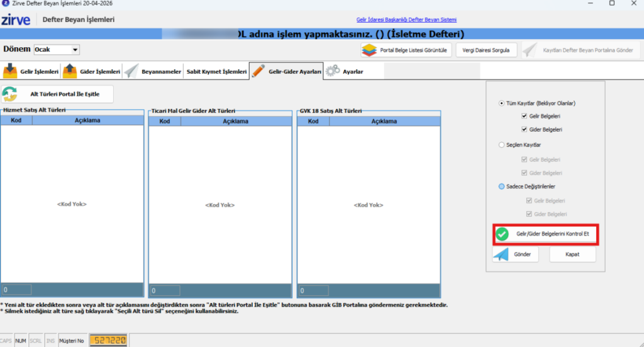The width and height of the screenshot is (644, 347).
Task: Click <Kod Yok> in Ticari Mal list
Action: tap(220, 205)
